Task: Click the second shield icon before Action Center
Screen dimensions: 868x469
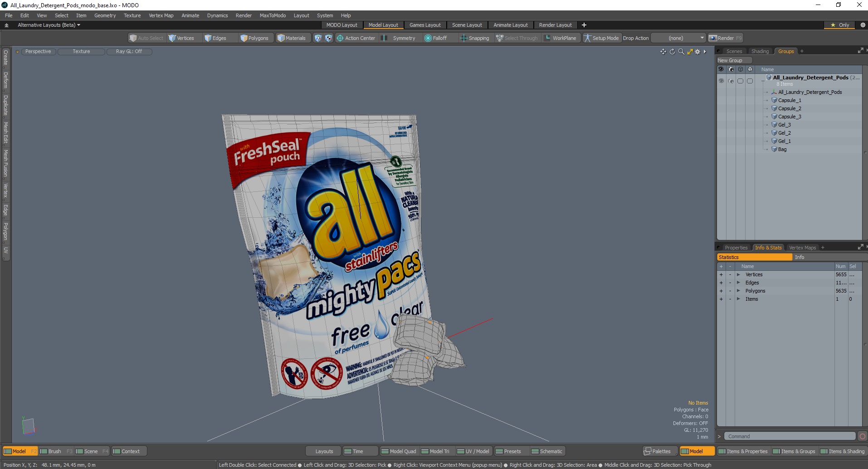Action: (x=328, y=38)
